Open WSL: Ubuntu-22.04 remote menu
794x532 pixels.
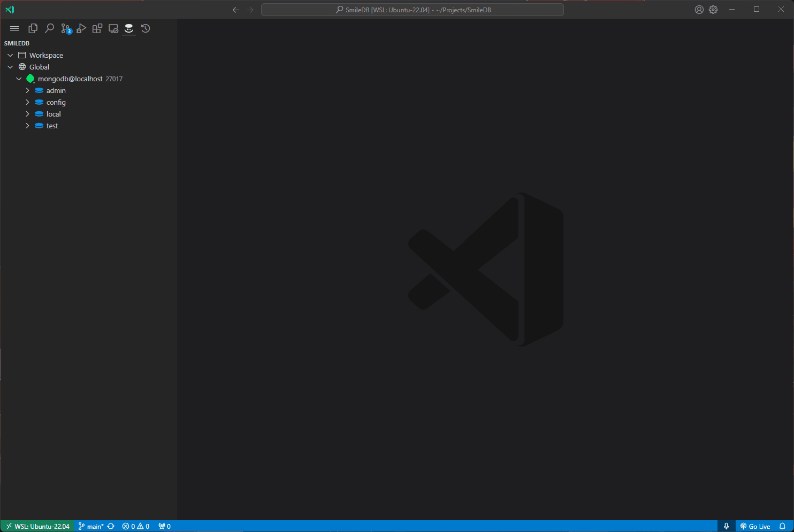pos(38,526)
